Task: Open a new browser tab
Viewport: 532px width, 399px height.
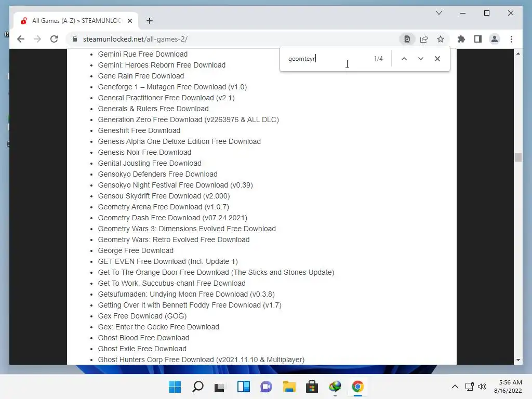Action: pos(149,21)
